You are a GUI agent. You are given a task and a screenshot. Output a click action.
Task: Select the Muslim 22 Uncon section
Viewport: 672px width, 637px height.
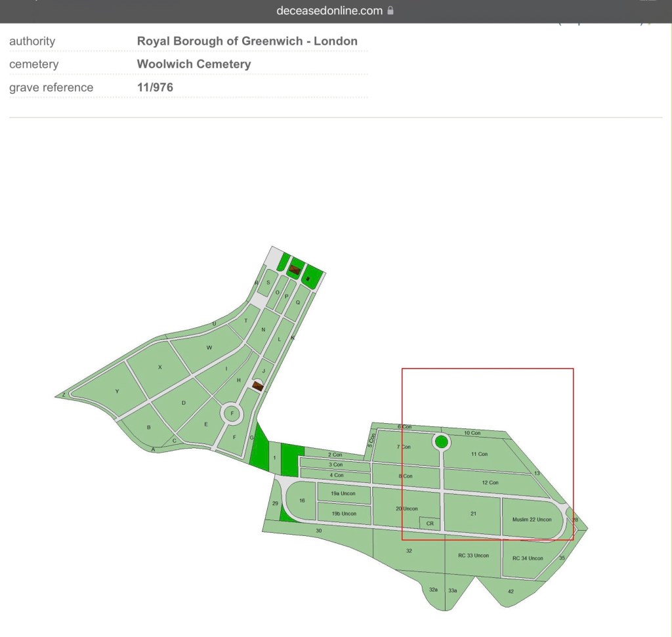point(532,518)
